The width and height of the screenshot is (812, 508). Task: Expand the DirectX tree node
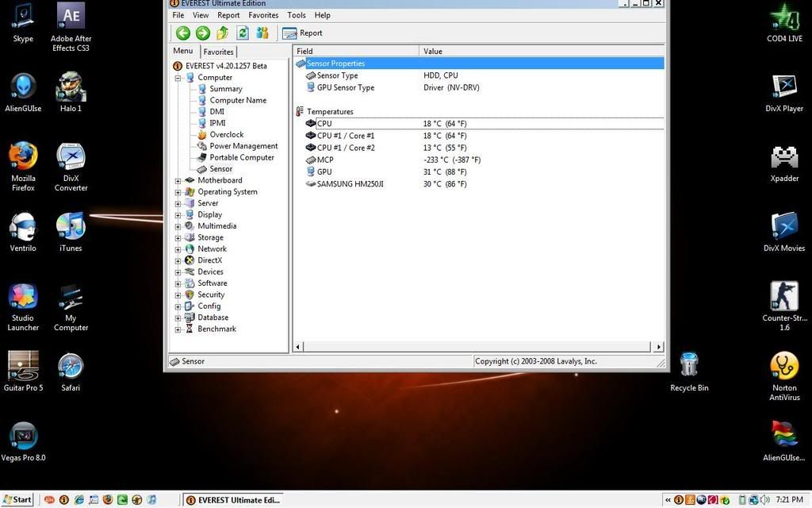[x=178, y=260]
